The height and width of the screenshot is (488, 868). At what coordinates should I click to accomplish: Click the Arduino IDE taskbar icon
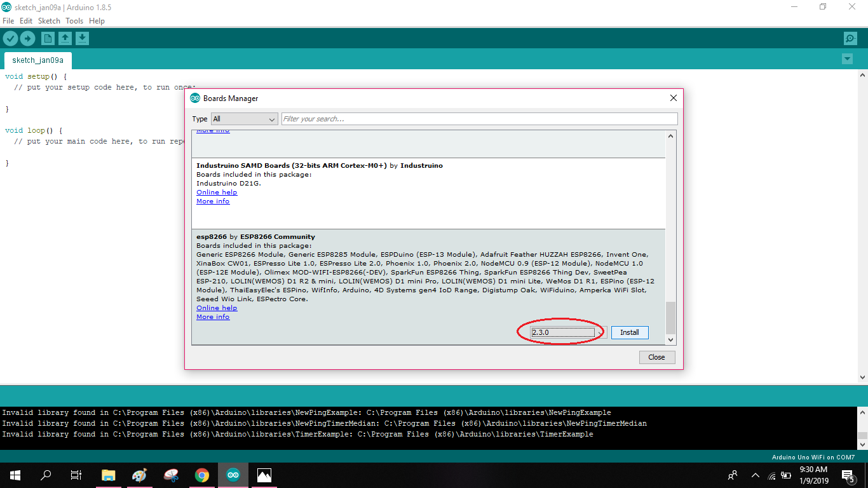233,475
